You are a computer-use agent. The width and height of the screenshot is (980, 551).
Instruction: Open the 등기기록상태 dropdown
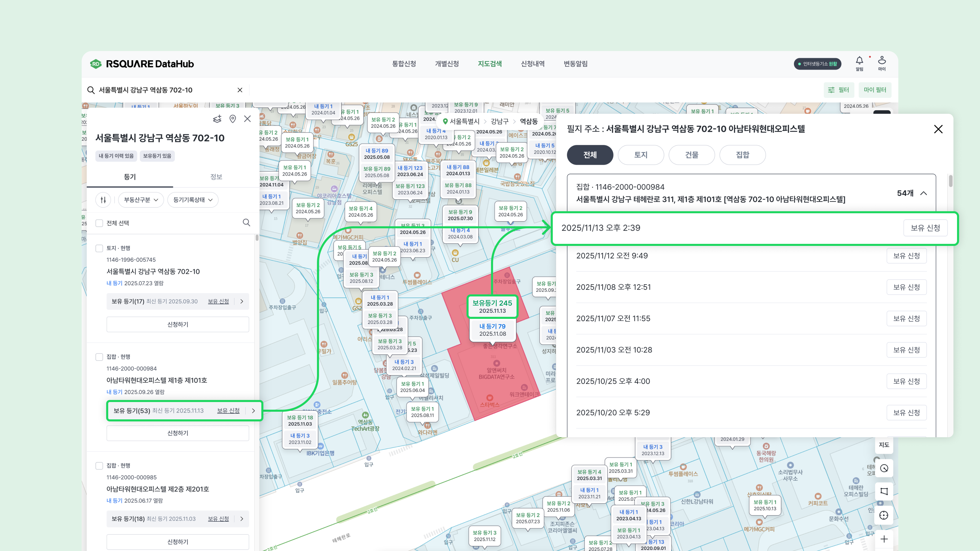click(193, 200)
